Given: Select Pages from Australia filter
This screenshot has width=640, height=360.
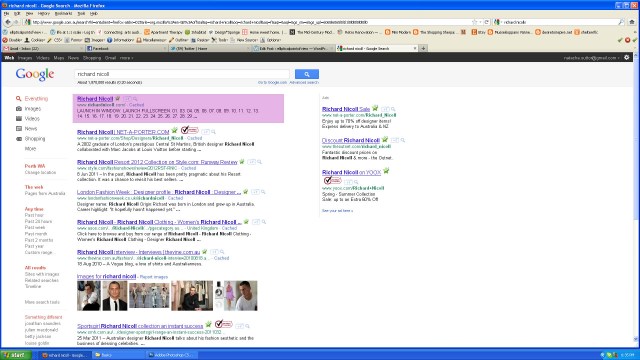Looking at the screenshot, I should 45,193.
